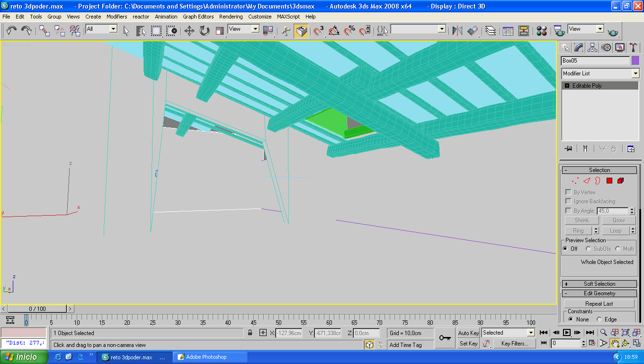The image size is (644, 364).
Task: Click the Redo arrow in the main toolbar
Action: click(27, 31)
